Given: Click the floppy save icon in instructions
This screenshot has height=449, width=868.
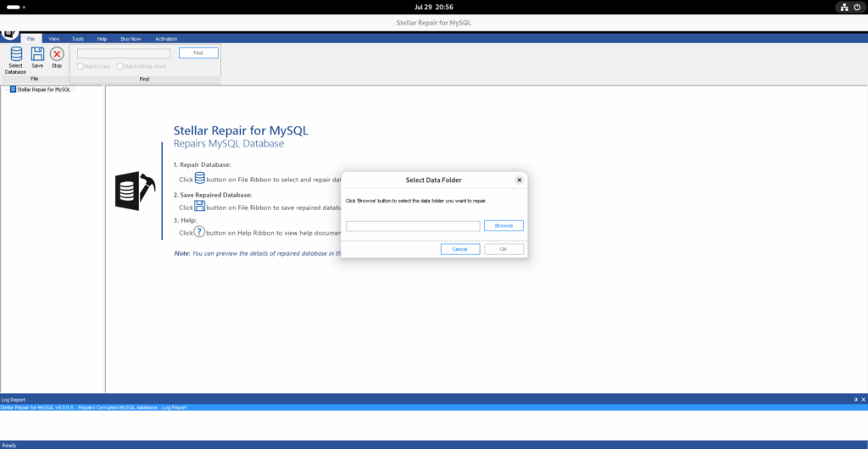Looking at the screenshot, I should [199, 206].
